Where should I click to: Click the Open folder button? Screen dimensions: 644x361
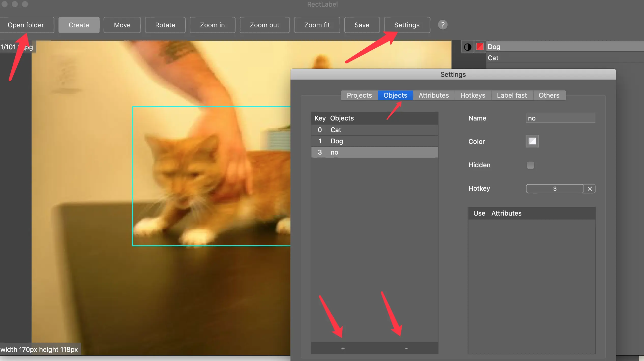(x=26, y=25)
